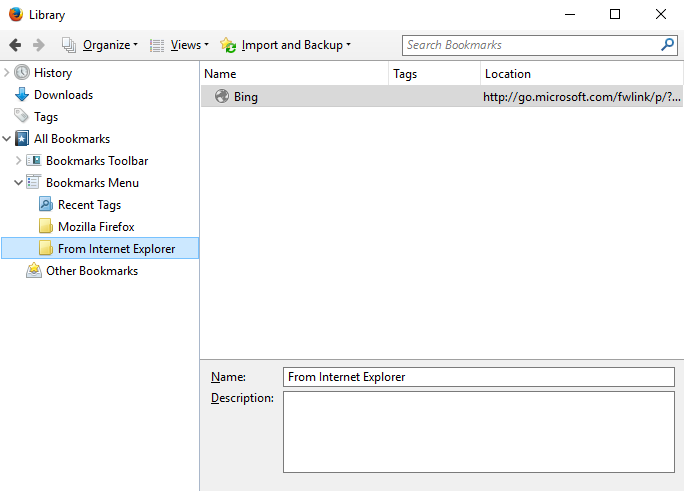Click the back arrow in toolbar

(15, 45)
